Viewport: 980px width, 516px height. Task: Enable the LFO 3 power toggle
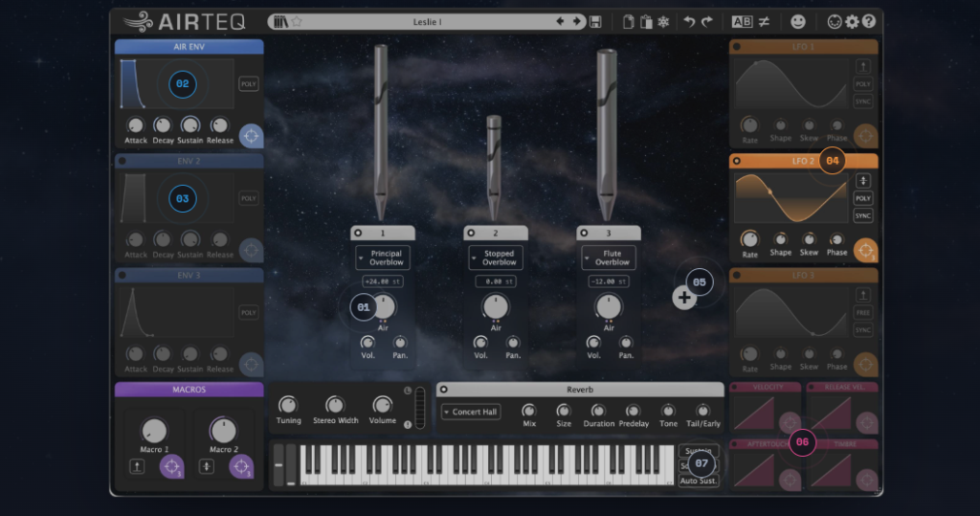[737, 275]
